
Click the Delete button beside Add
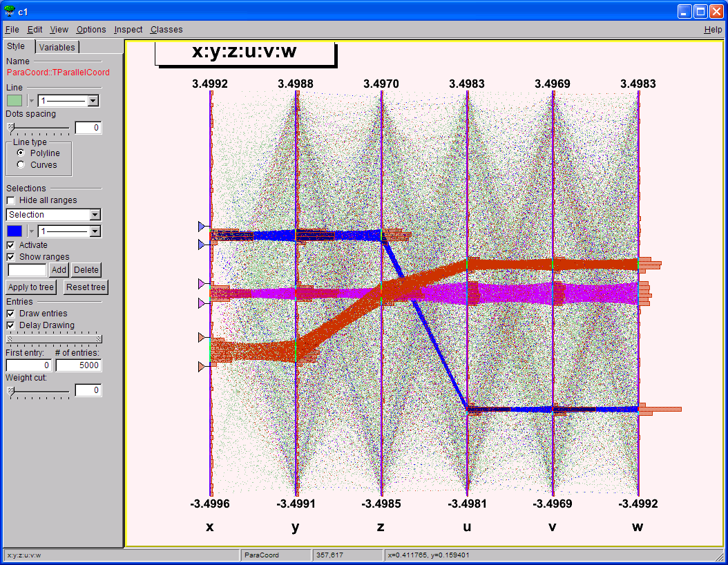click(x=86, y=270)
